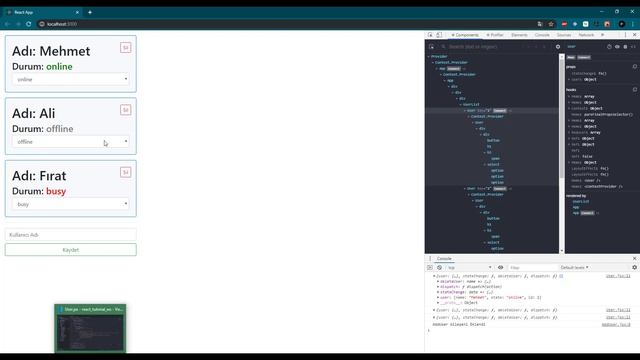Copy hooks to clipboard icon
Screen dimensions: 640x360
635,89
